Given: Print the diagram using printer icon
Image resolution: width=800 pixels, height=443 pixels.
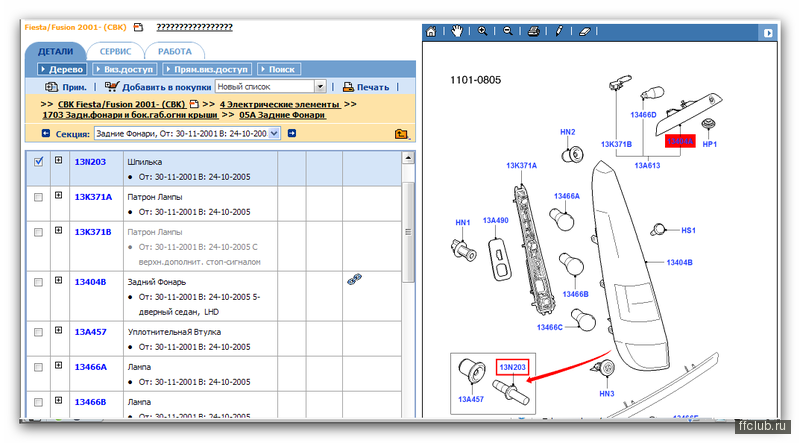Looking at the screenshot, I should coord(534,32).
